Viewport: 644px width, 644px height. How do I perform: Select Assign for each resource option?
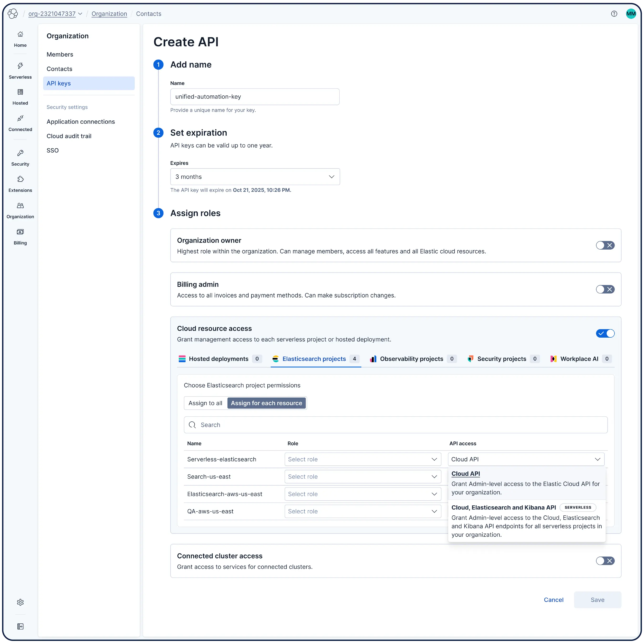[266, 403]
